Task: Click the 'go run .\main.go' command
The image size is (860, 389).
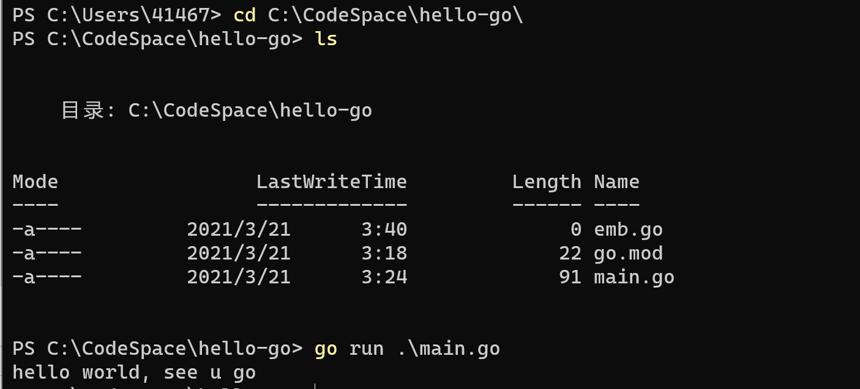Action: tap(407, 349)
